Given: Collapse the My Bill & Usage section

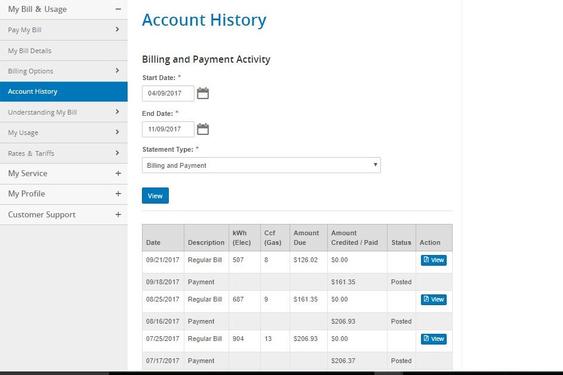Looking at the screenshot, I should (x=118, y=9).
